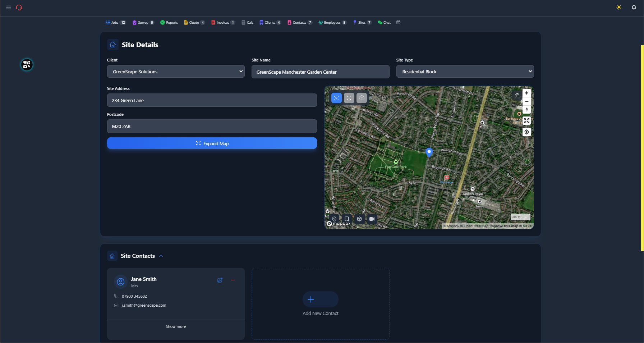The image size is (644, 343).
Task: Click the geolocate target icon on map
Action: coord(526,132)
